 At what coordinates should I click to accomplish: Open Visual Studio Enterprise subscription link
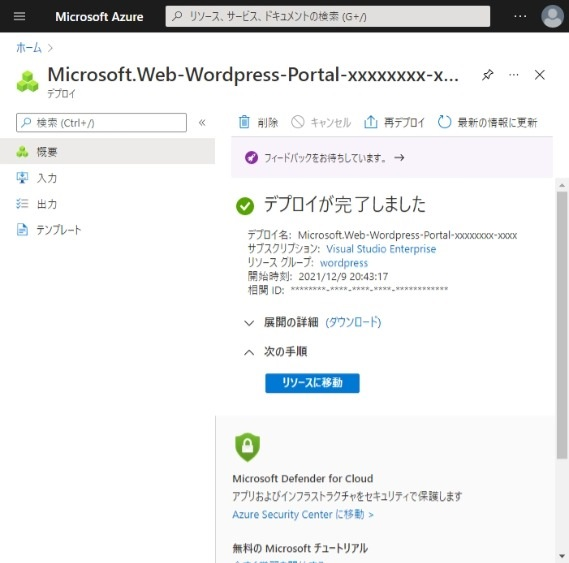point(381,249)
